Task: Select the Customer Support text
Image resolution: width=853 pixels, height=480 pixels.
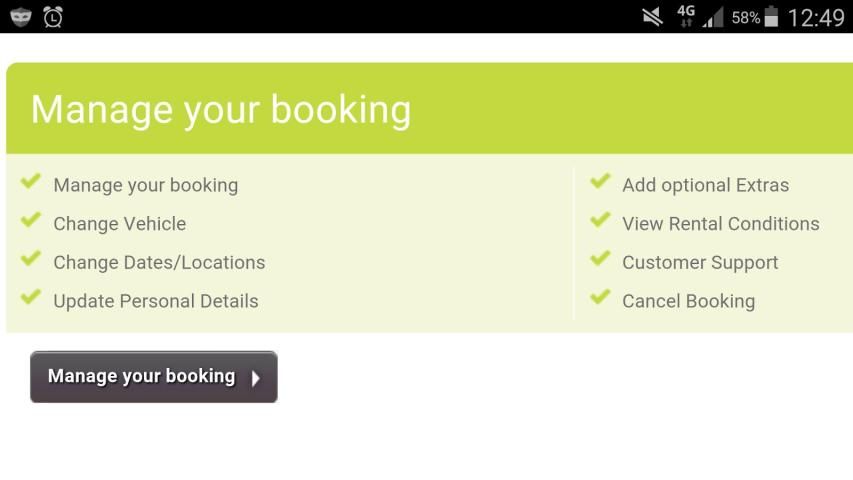Action: pos(700,263)
